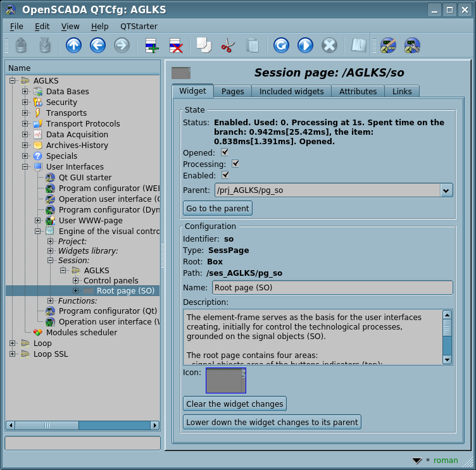The height and width of the screenshot is (470, 476).
Task: Select the User WWW-page tree item
Action: click(91, 221)
